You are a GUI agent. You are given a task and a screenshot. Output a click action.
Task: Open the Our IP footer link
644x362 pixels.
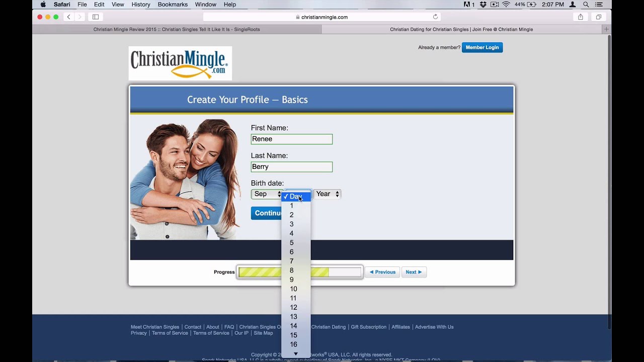tap(242, 333)
